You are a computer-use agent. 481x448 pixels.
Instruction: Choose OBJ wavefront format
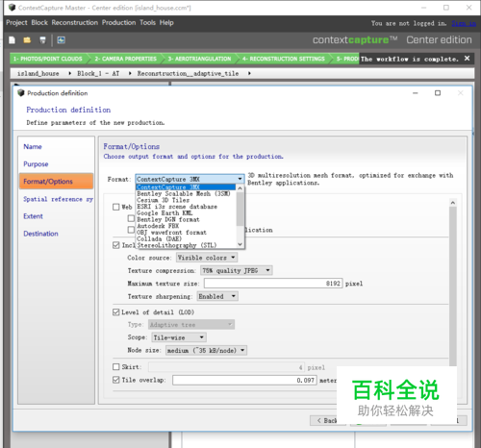(186, 233)
